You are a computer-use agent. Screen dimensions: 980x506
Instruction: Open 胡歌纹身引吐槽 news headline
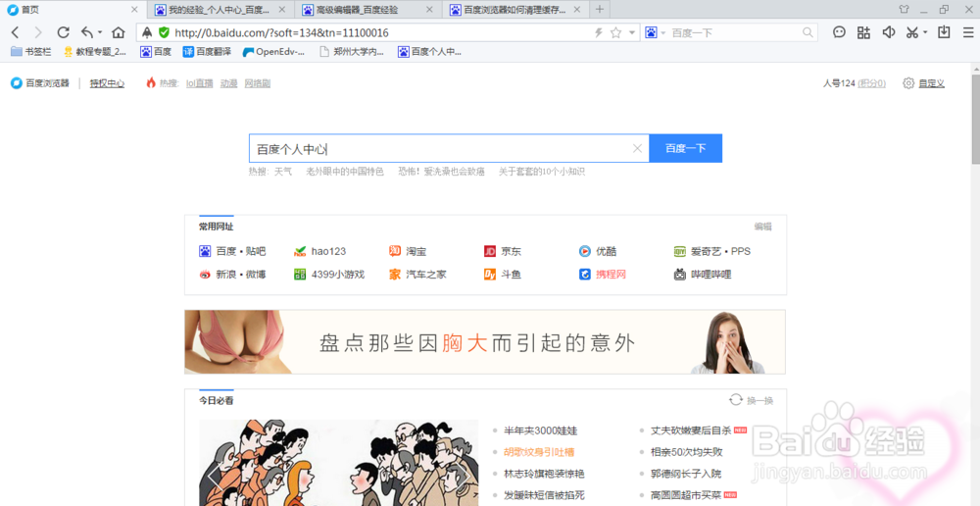[x=539, y=452]
